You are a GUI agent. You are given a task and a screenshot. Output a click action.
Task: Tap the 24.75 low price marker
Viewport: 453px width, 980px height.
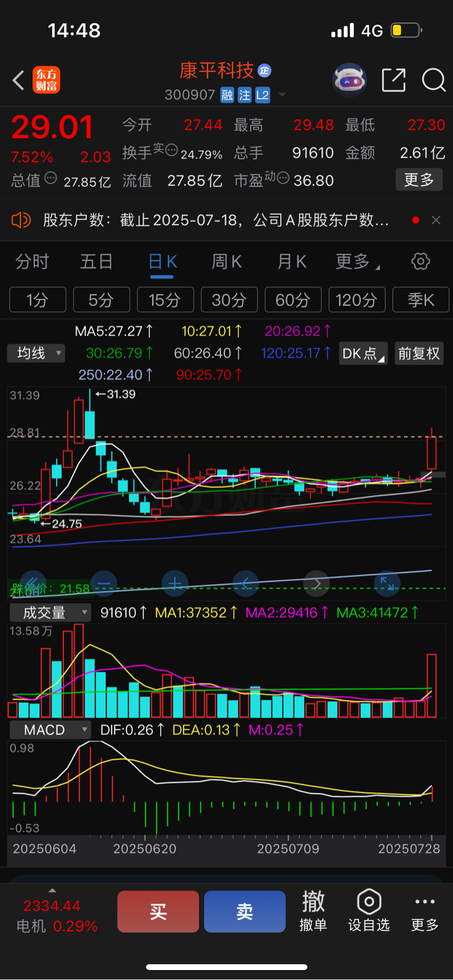point(61,524)
